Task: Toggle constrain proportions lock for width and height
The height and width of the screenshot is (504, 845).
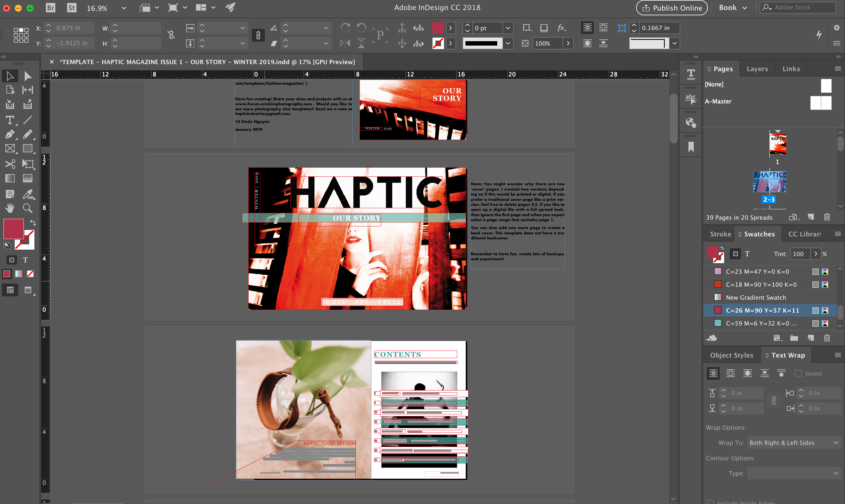Action: click(171, 34)
